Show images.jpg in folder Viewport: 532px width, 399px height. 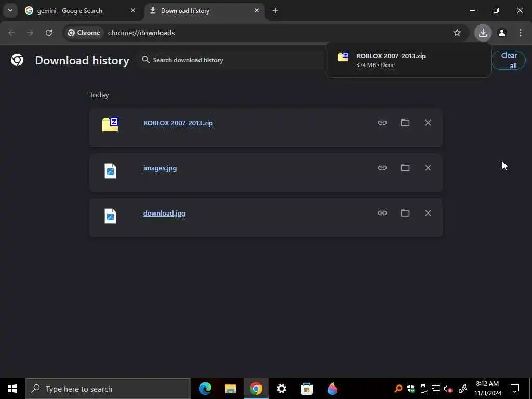[x=405, y=168]
